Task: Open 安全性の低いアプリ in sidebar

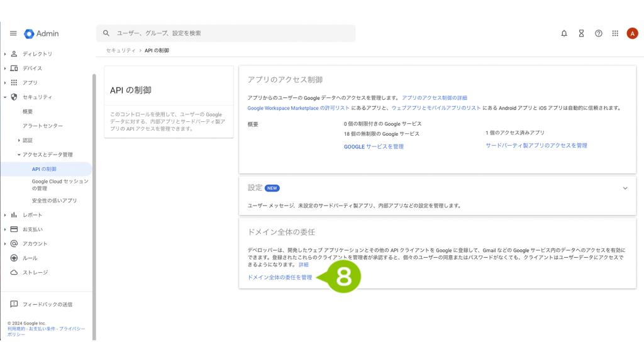Action: point(55,200)
